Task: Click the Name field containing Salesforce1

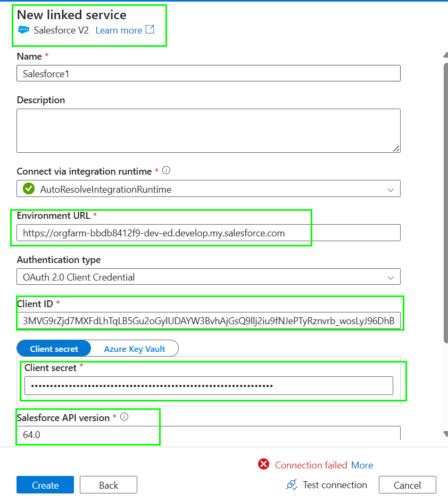Action: (209, 73)
